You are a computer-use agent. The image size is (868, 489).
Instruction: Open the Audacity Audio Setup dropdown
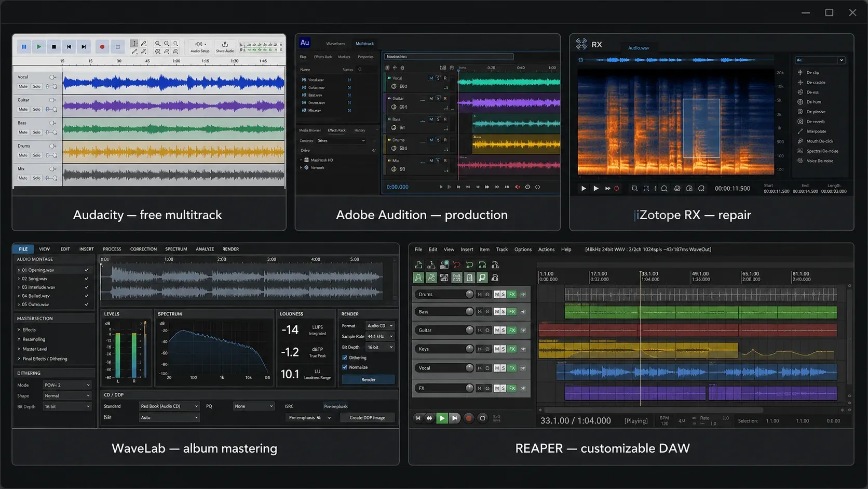click(200, 47)
